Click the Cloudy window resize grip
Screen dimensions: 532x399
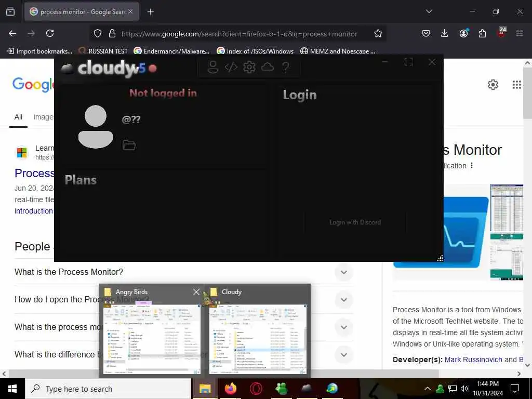coord(440,258)
